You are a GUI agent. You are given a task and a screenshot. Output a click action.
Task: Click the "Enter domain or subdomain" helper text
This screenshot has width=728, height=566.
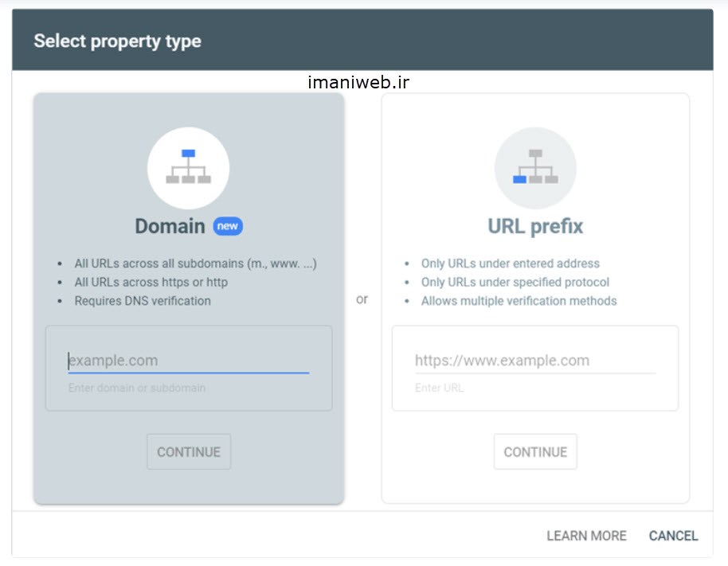[x=136, y=388]
